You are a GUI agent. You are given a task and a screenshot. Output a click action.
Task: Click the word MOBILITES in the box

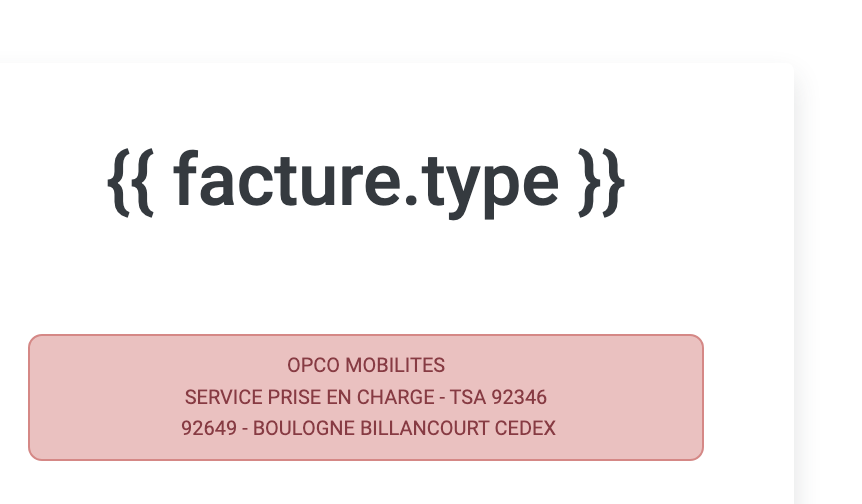(395, 365)
